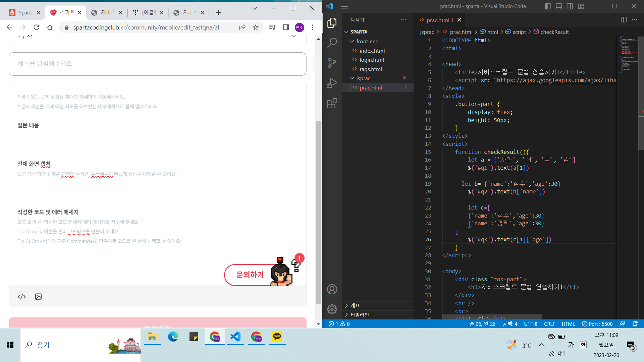The image size is (644, 362).
Task: Open the Extensions view
Action: (332, 103)
